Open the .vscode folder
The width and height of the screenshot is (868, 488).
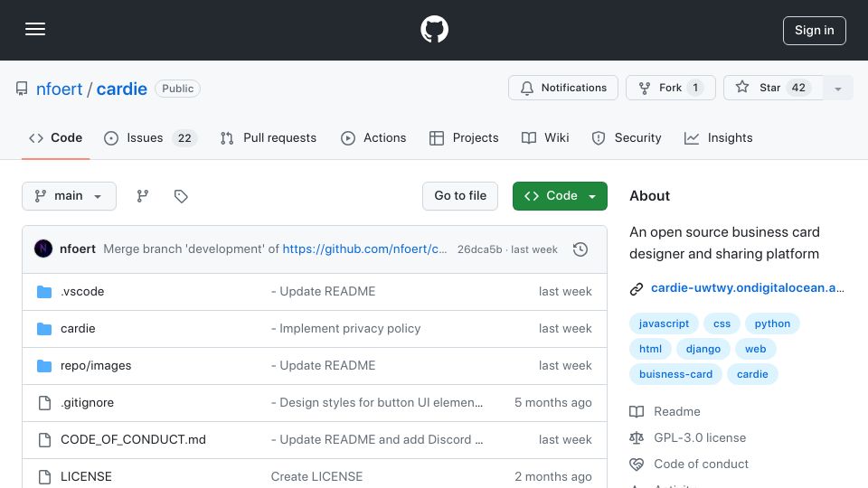82,292
